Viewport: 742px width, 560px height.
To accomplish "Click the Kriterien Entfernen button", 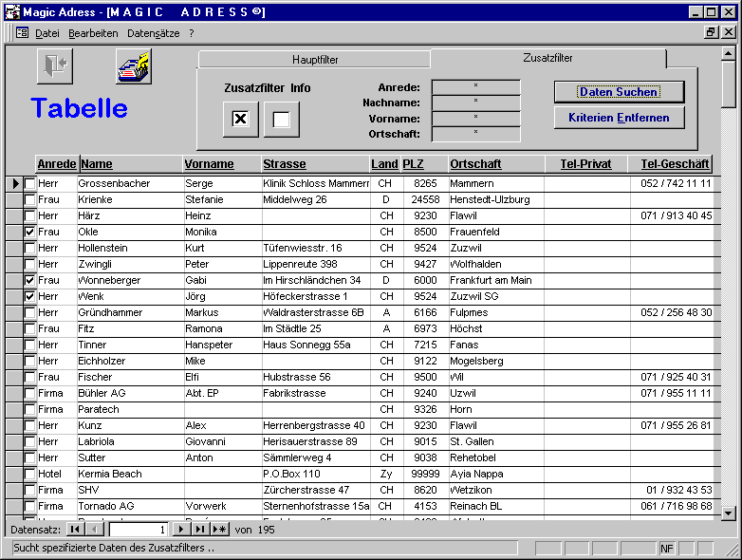I will coord(619,118).
